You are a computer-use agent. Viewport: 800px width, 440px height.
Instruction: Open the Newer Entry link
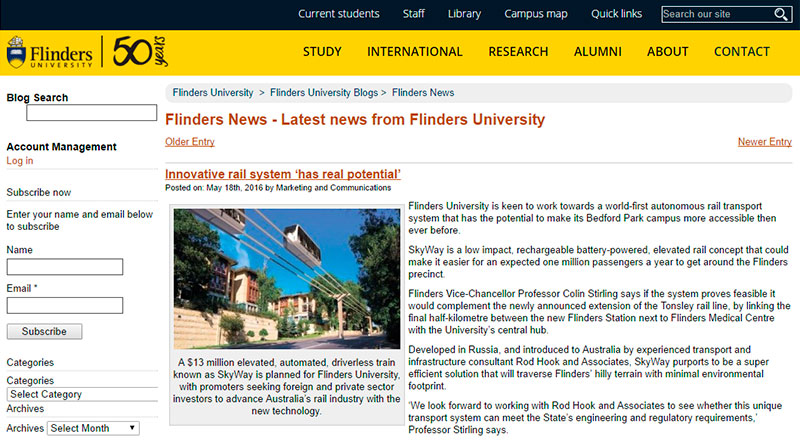click(x=764, y=142)
